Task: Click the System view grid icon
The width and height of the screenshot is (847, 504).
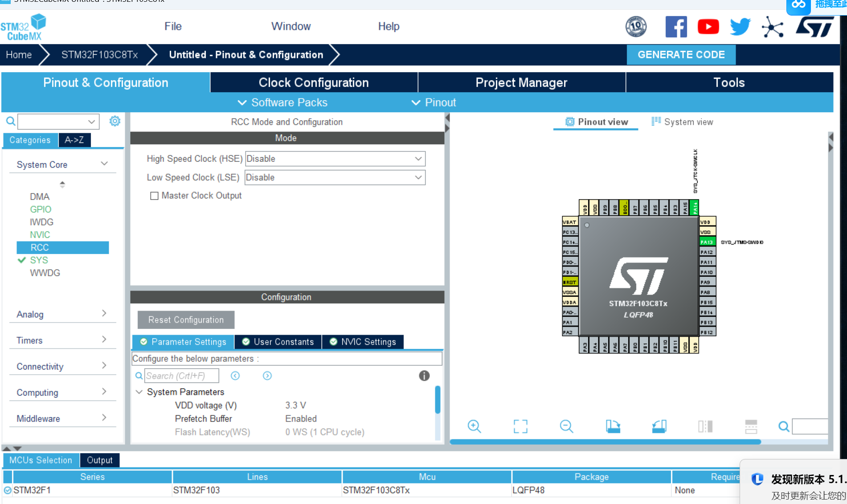Action: (x=656, y=121)
